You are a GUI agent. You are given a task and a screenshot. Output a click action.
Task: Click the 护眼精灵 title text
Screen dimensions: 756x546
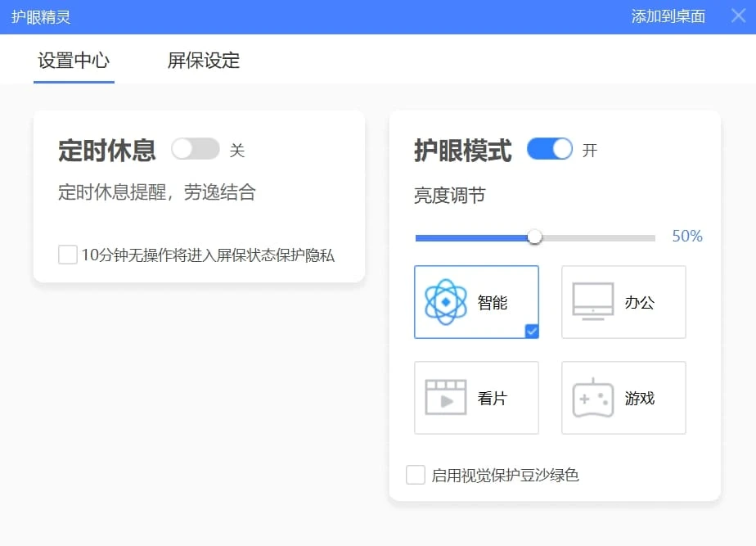[x=41, y=16]
